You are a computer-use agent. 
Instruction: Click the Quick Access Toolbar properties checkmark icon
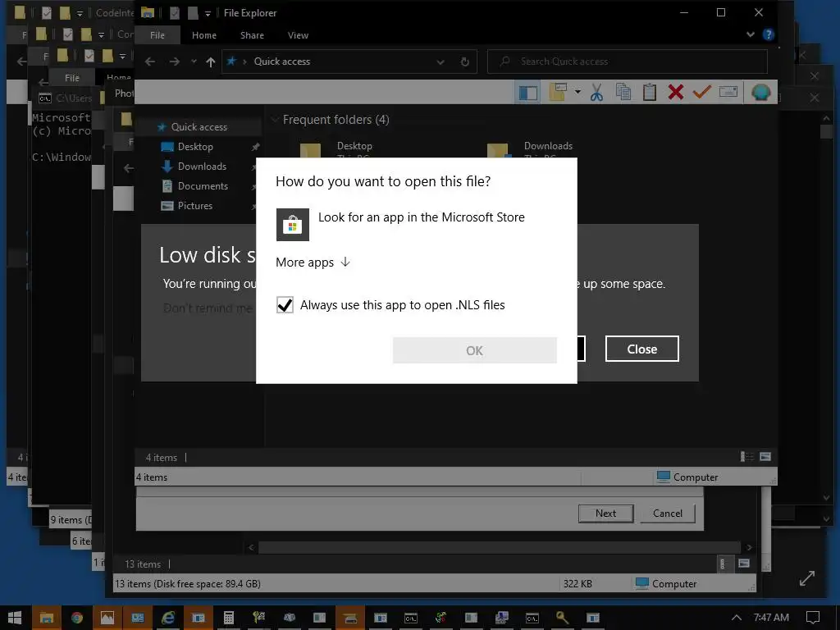coord(175,13)
